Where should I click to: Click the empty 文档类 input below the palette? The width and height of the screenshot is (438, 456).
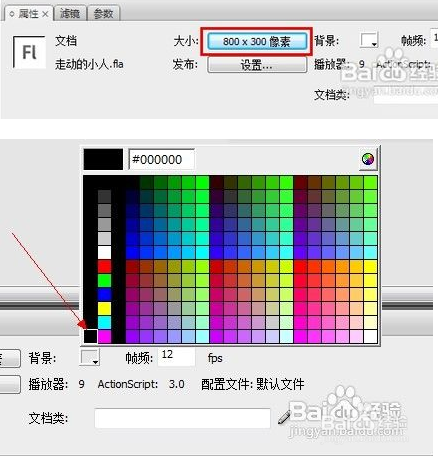click(x=182, y=418)
